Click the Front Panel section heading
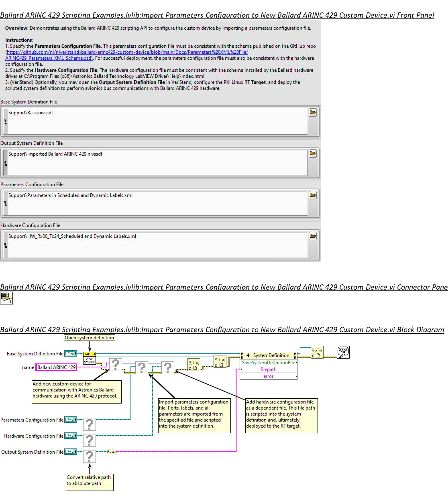This screenshot has height=501, width=448. [217, 15]
